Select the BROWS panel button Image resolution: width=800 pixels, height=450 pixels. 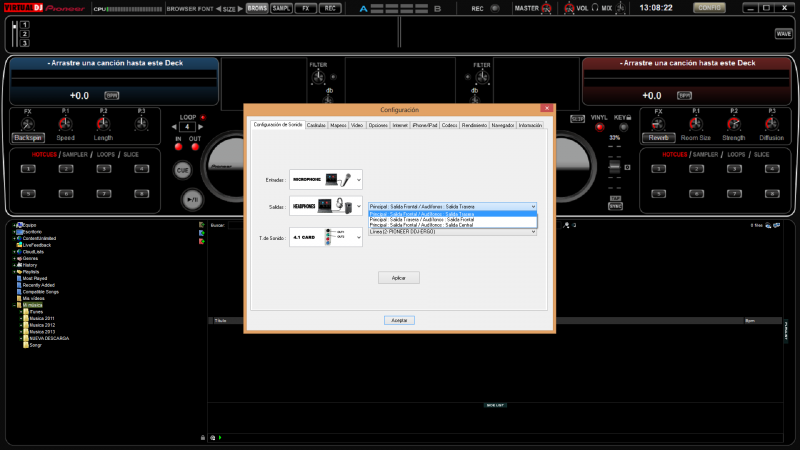(257, 8)
